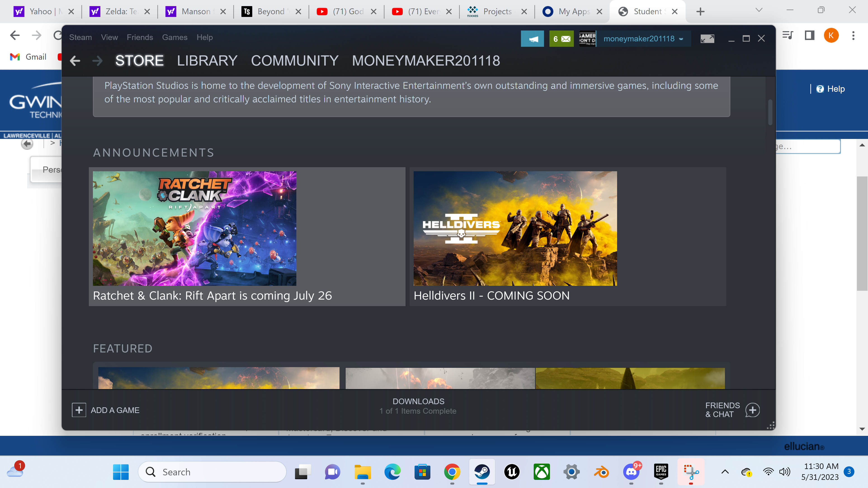
Task: Open the View menu
Action: (109, 37)
